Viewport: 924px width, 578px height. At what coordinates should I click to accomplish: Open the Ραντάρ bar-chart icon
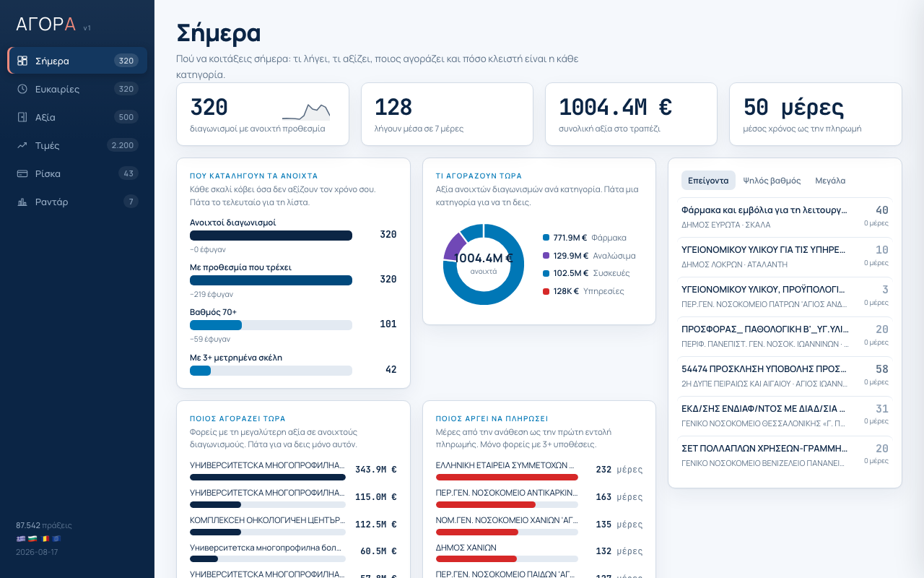point(22,202)
